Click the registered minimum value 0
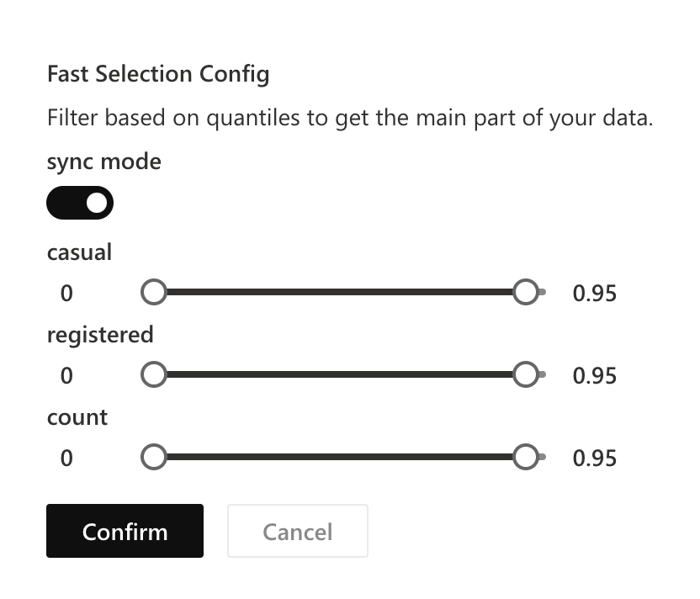The width and height of the screenshot is (700, 599). [x=66, y=375]
